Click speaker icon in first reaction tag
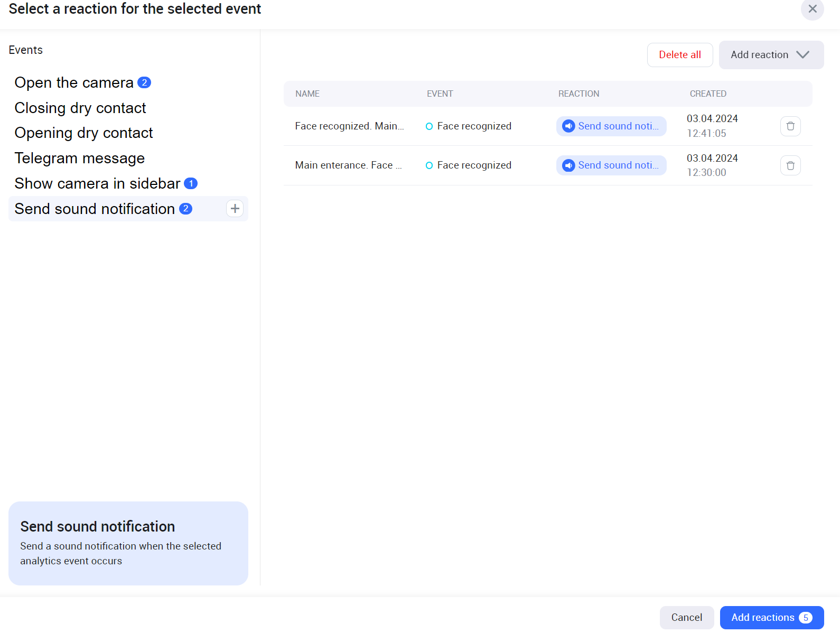This screenshot has height=633, width=840. (568, 126)
